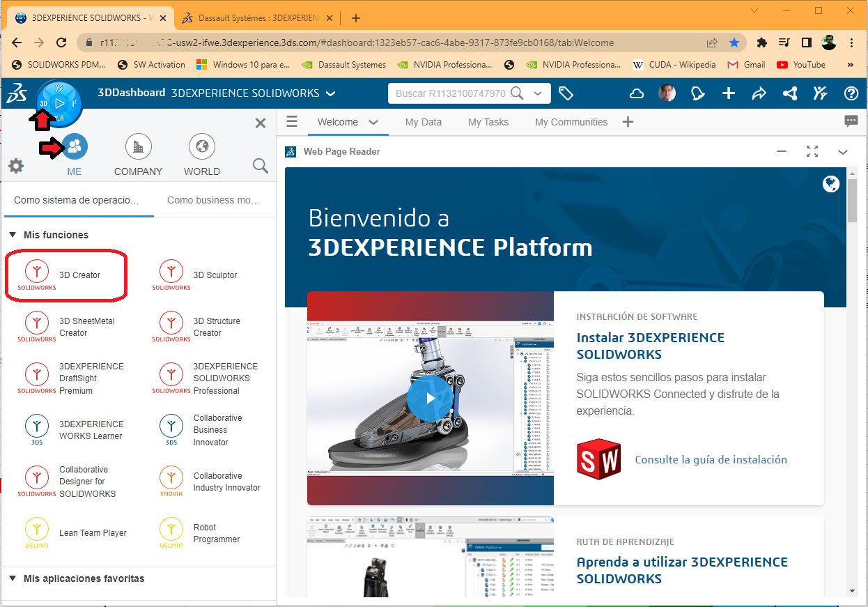Click the widget vertical scrollbar
The height and width of the screenshot is (607, 868).
(853, 382)
